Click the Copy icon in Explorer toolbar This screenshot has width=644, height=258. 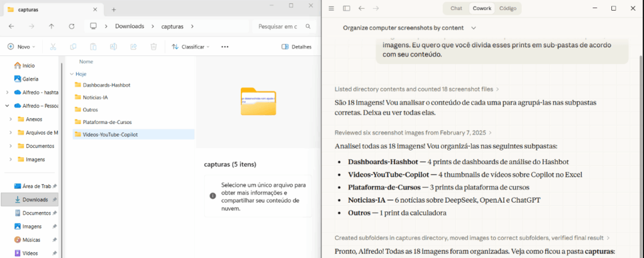pos(73,47)
